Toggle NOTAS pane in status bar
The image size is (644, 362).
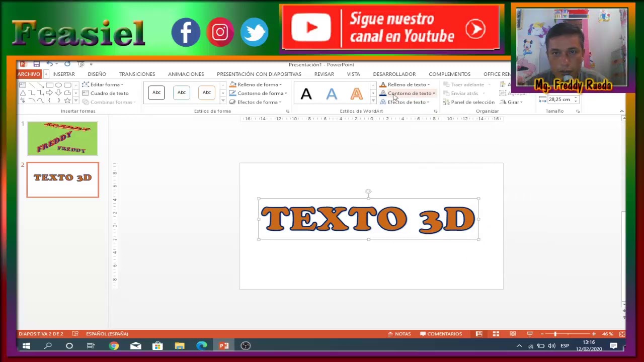click(x=399, y=334)
